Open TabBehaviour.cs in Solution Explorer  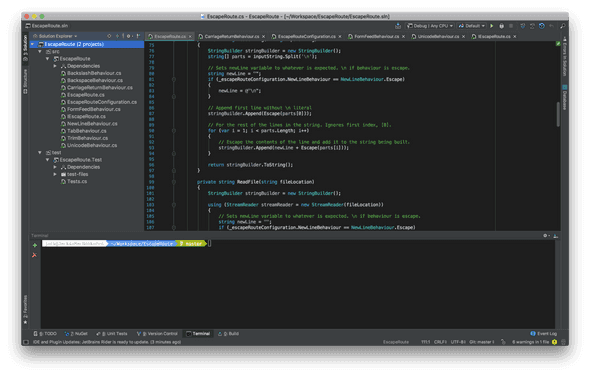point(84,131)
